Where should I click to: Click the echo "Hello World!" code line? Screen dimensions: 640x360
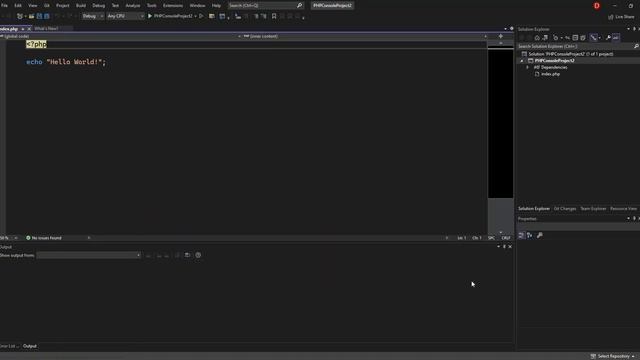pos(66,62)
